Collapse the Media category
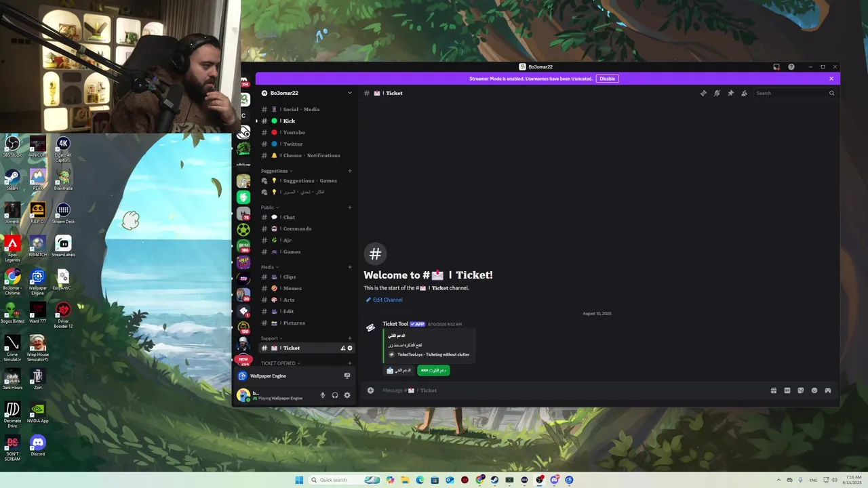868x488 pixels. click(270, 267)
